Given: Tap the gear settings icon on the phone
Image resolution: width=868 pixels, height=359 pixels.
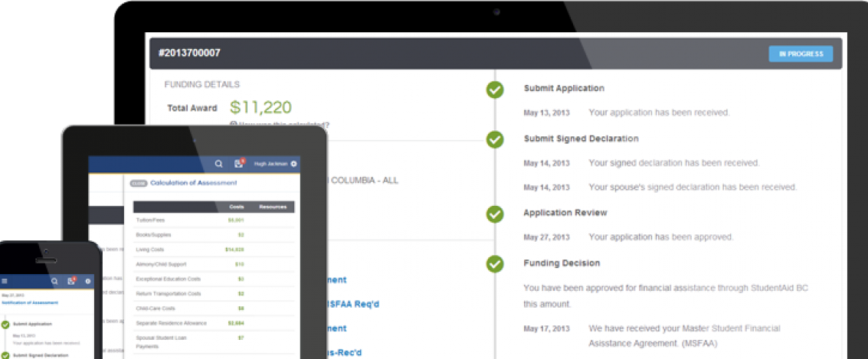Looking at the screenshot, I should (x=88, y=282).
